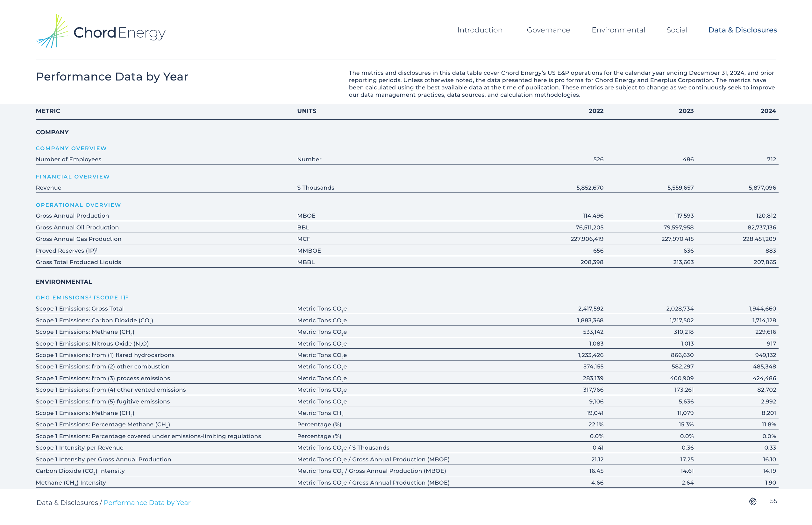
Task: Go to the Social tab
Action: click(677, 30)
